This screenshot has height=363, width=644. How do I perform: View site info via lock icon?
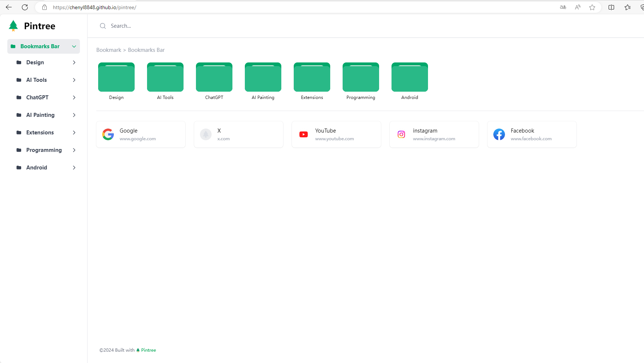tap(45, 7)
